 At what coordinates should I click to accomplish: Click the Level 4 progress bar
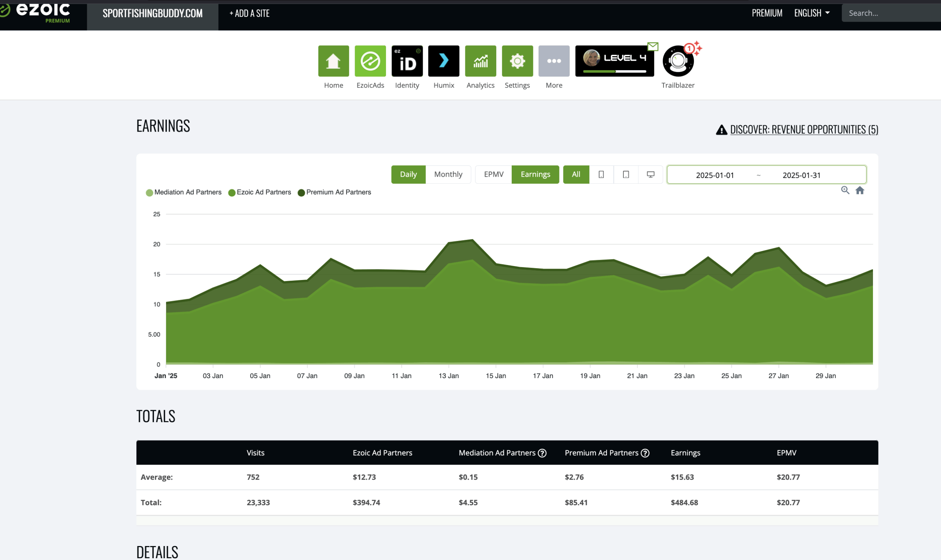pyautogui.click(x=615, y=71)
